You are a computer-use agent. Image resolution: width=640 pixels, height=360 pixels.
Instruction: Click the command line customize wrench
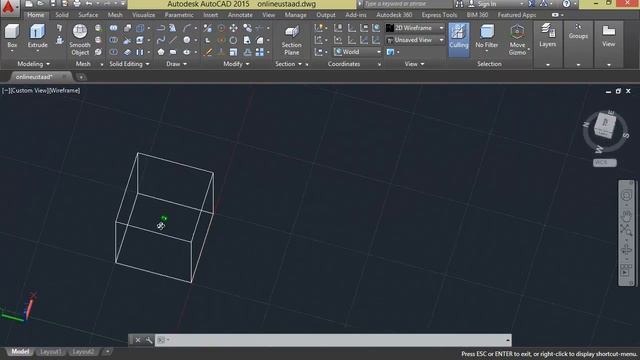pyautogui.click(x=149, y=340)
